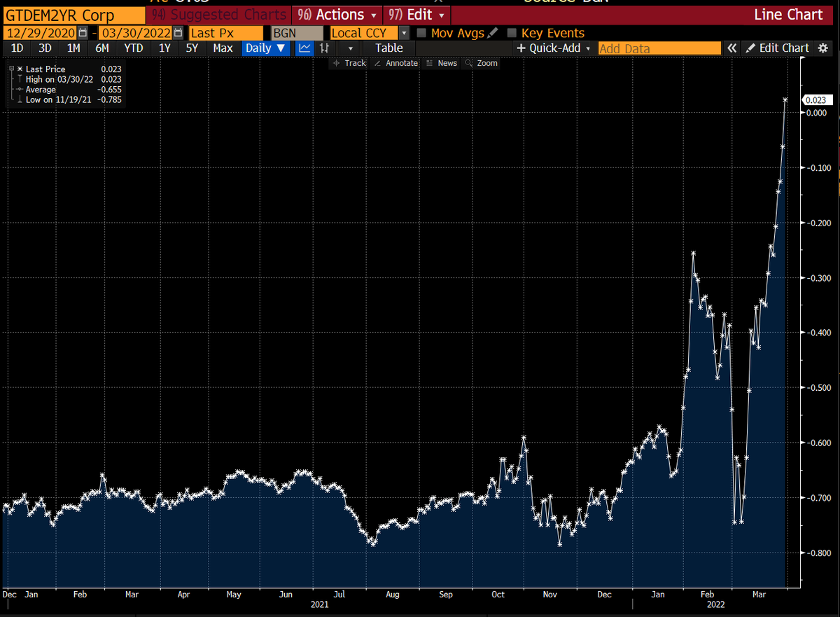
Task: Open the Suggested Charts menu
Action: click(x=220, y=15)
